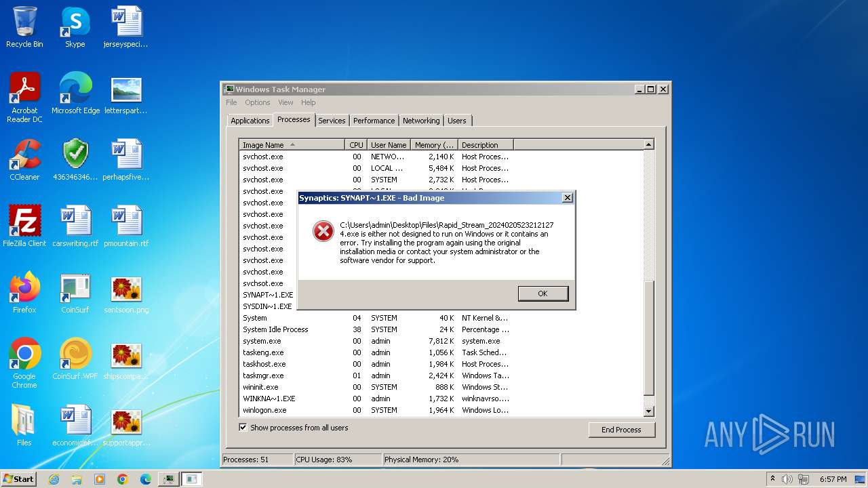
Task: Open the File menu in Task Manager
Action: (231, 102)
